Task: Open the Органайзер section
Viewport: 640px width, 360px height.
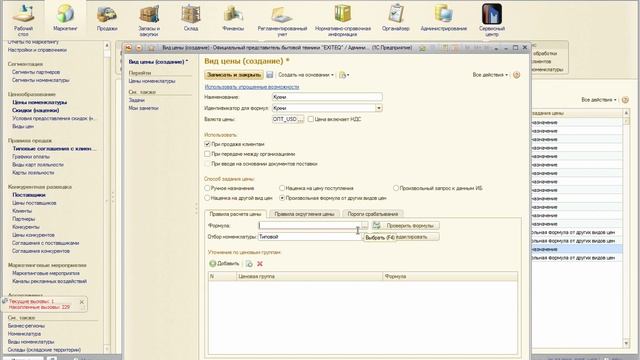Action: click(396, 18)
